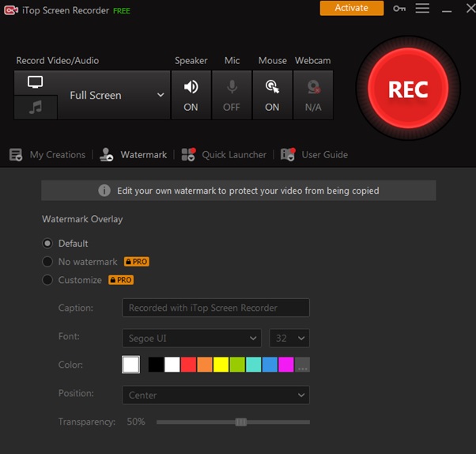Click the iTop Screen Recorder logo icon
This screenshot has width=476, height=454.
click(11, 10)
